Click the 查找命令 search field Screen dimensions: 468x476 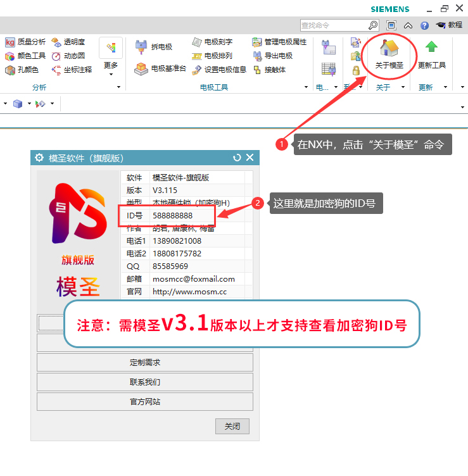tap(334, 25)
